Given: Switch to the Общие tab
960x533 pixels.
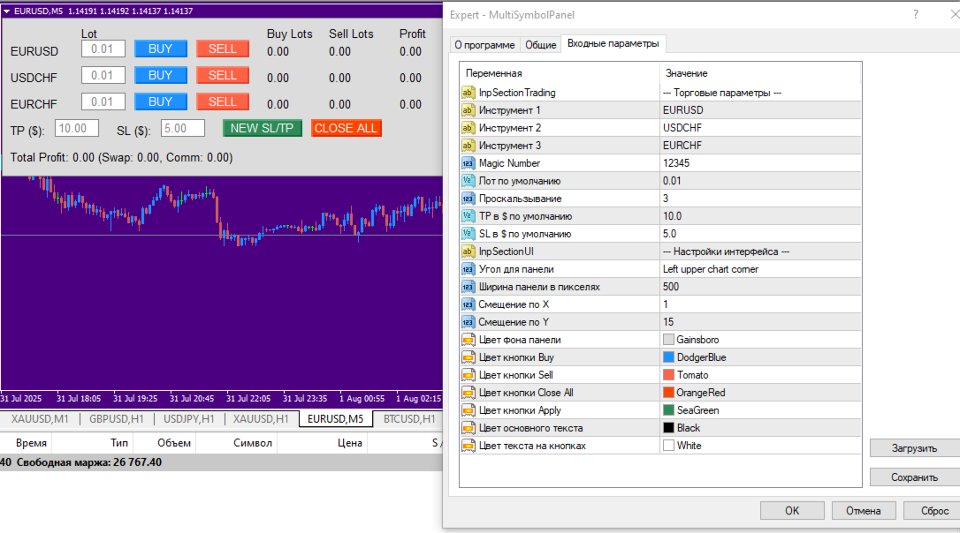Looking at the screenshot, I should 541,45.
